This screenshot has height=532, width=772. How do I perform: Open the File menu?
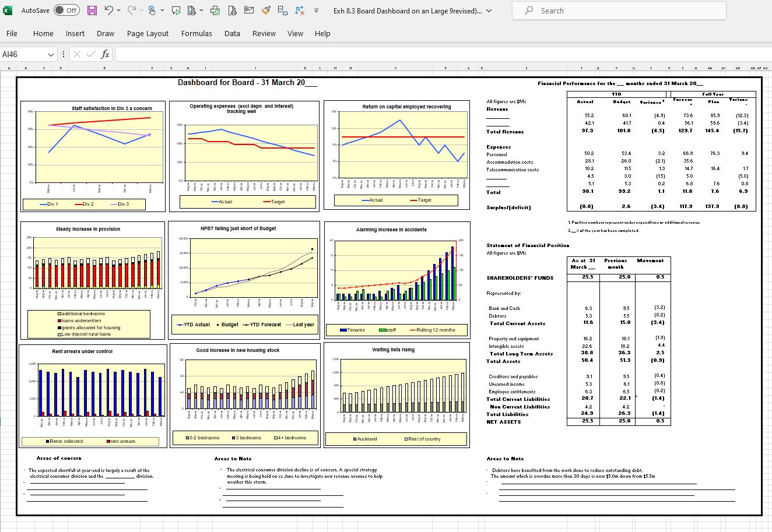pyautogui.click(x=12, y=33)
